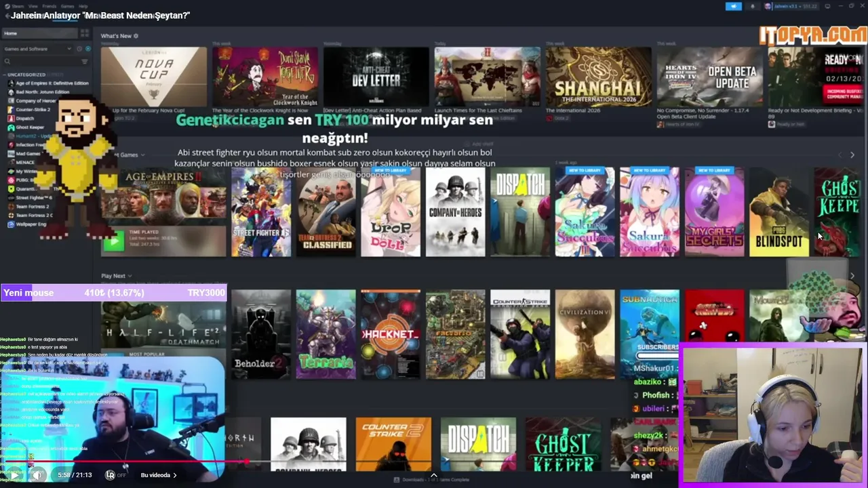Open Beholder 2 cover

pos(261,334)
